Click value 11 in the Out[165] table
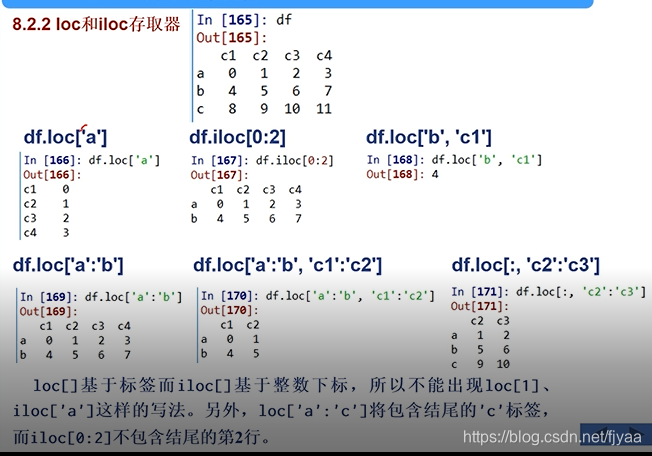 [x=324, y=109]
